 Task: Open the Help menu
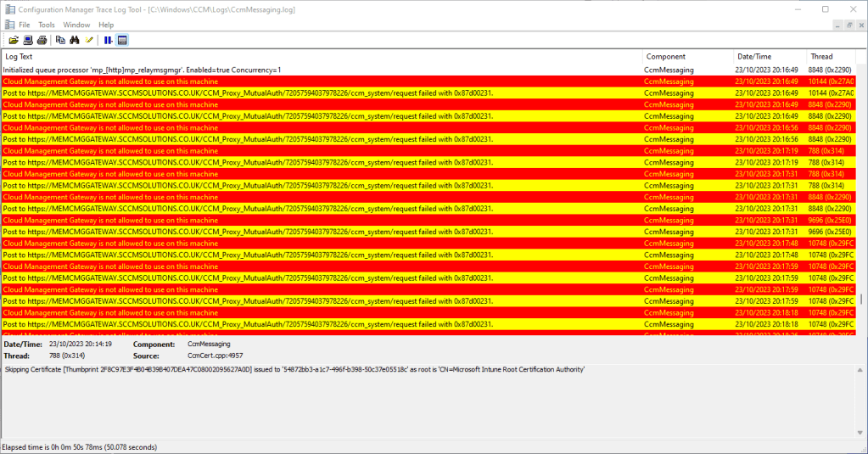pos(106,25)
